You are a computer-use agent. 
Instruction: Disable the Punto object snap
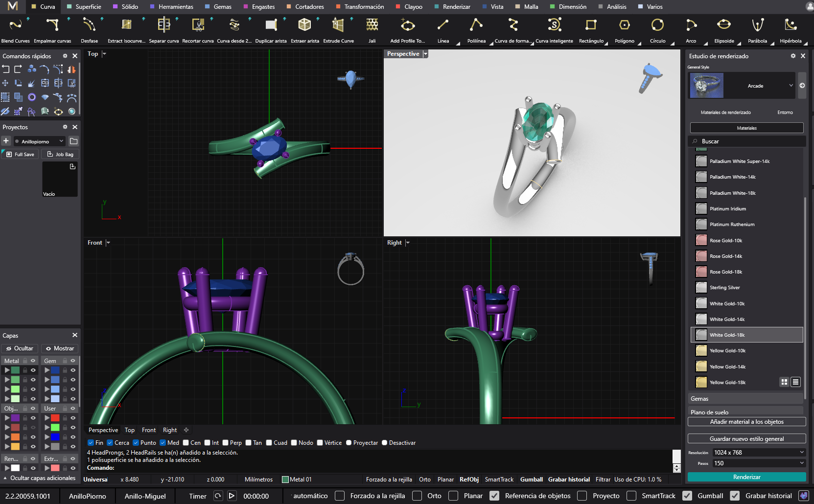click(x=136, y=443)
